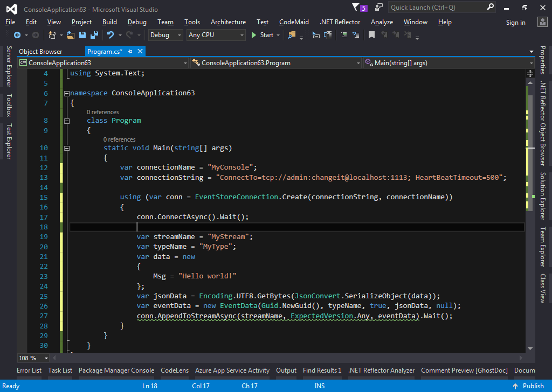Open the Undo history dropdown arrow
Viewport: 552px width, 392px height.
pos(120,35)
